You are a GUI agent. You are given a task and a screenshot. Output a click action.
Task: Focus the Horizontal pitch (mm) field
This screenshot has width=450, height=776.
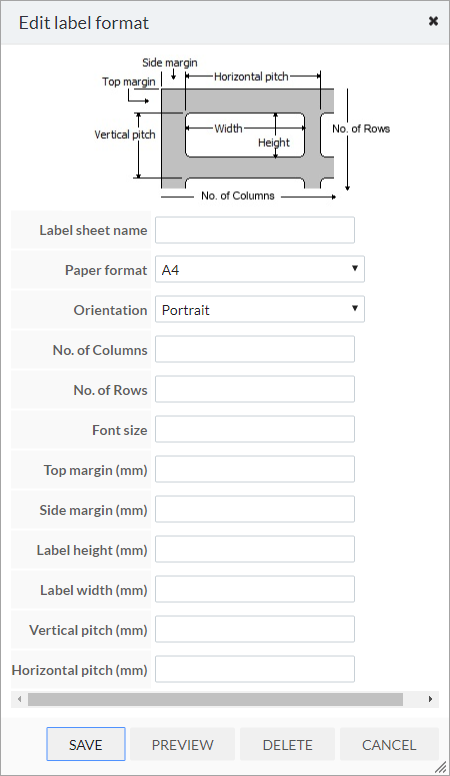pyautogui.click(x=255, y=670)
